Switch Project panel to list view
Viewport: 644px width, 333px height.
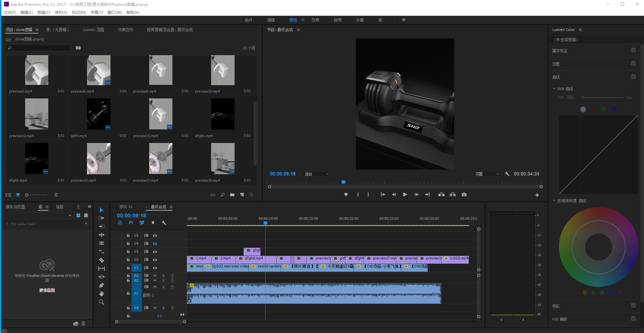click(9, 194)
